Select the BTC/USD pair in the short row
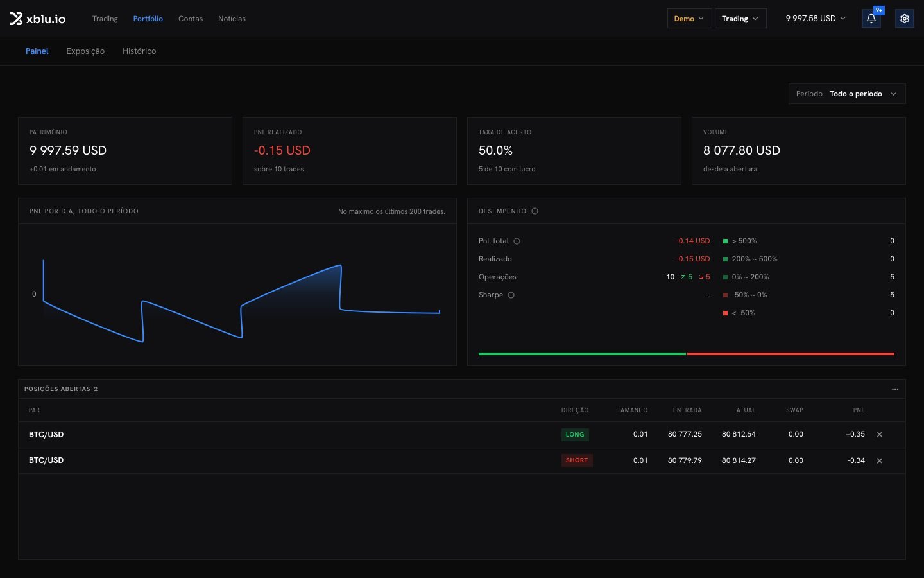 pyautogui.click(x=46, y=460)
